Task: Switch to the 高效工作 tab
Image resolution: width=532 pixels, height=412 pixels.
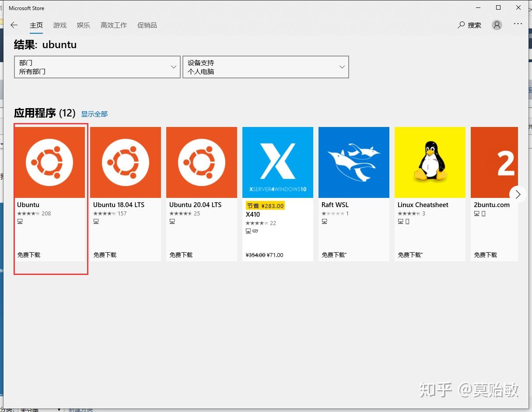Action: pyautogui.click(x=114, y=25)
